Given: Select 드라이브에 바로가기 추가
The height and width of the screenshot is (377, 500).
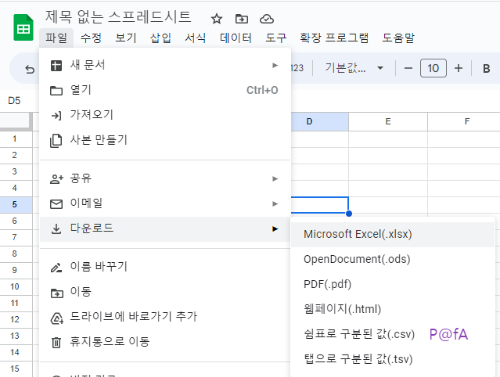Looking at the screenshot, I should click(165, 317).
